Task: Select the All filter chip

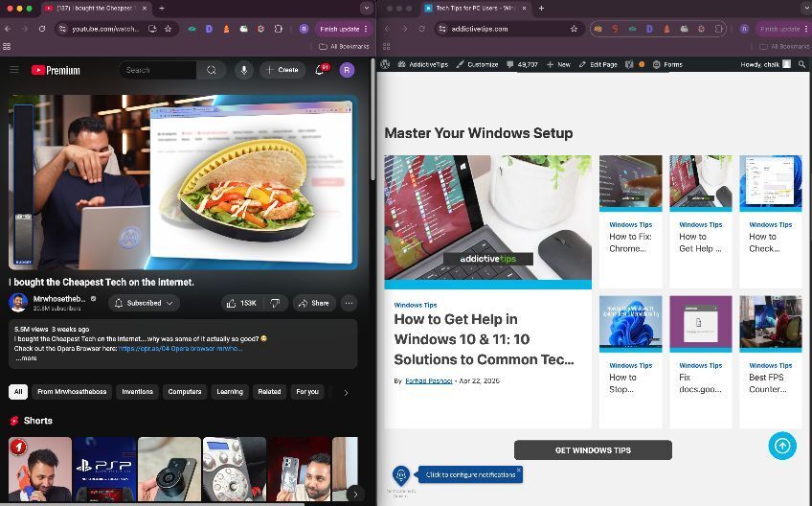Action: (18, 391)
